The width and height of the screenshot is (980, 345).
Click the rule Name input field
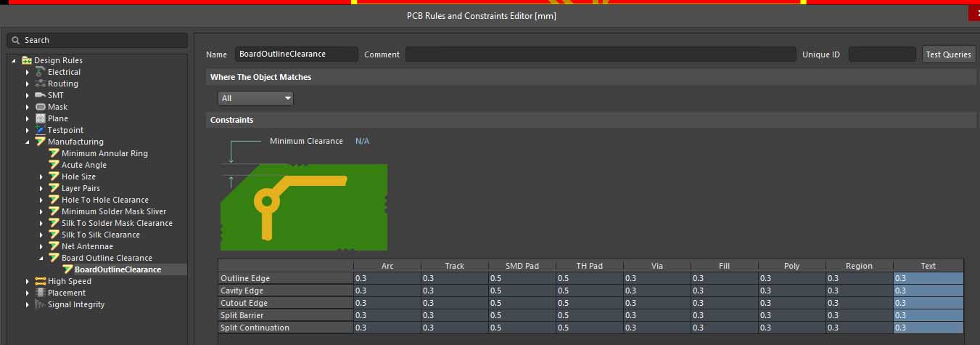click(x=296, y=54)
